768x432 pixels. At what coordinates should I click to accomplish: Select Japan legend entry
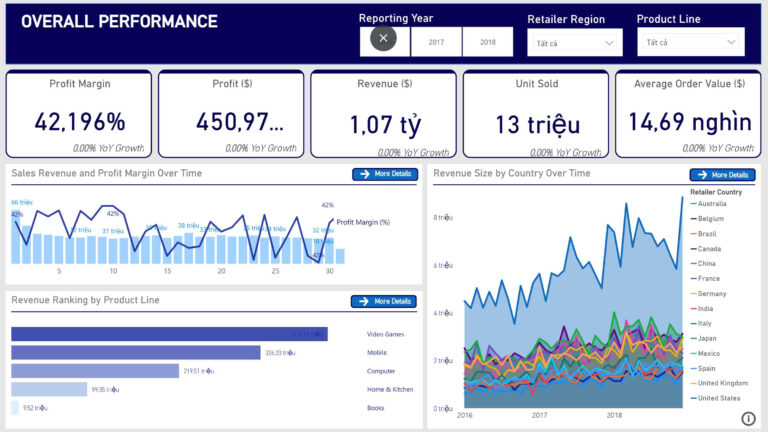coord(710,338)
